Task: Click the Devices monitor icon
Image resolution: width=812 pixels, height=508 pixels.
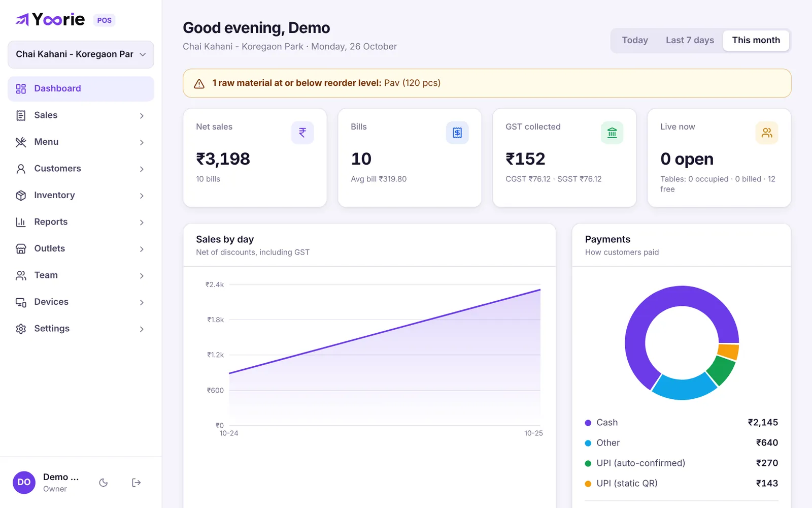Action: [21, 302]
